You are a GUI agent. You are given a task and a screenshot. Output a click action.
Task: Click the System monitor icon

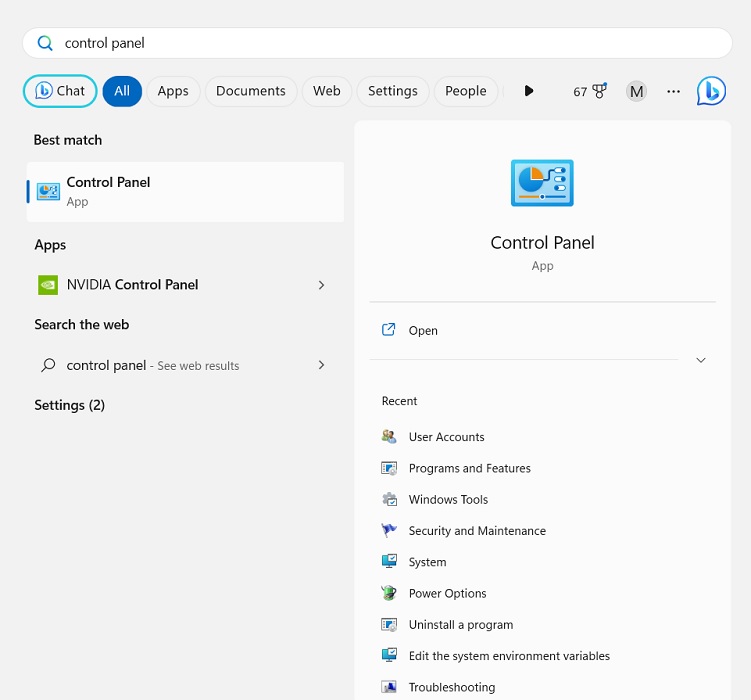click(x=389, y=562)
